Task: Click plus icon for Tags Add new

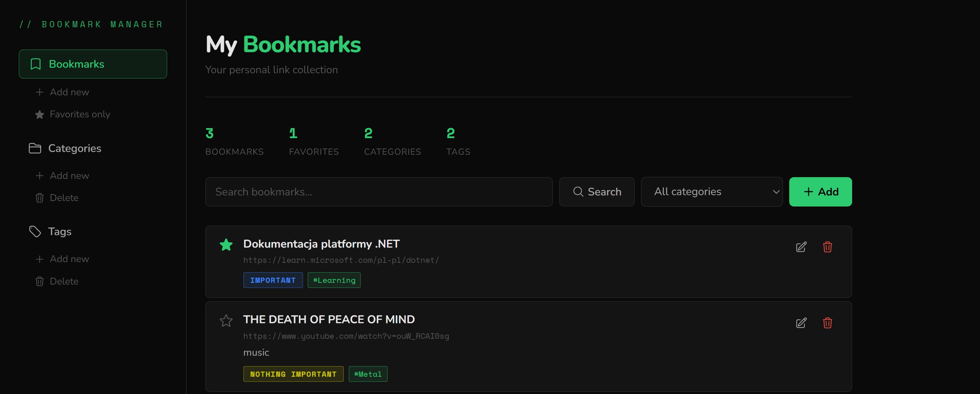Action: click(x=39, y=259)
